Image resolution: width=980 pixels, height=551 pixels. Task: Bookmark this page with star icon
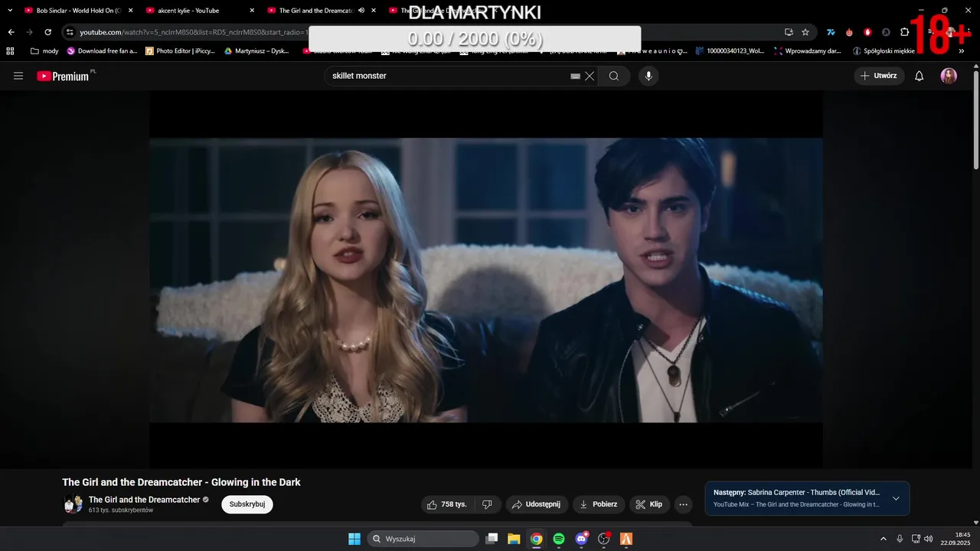click(x=805, y=32)
